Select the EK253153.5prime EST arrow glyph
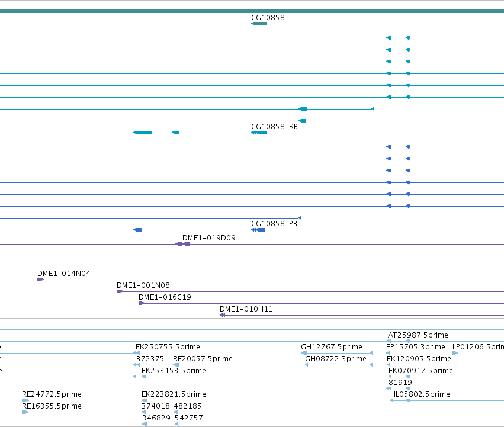Image resolution: width=504 pixels, height=427 pixels. coord(144,377)
